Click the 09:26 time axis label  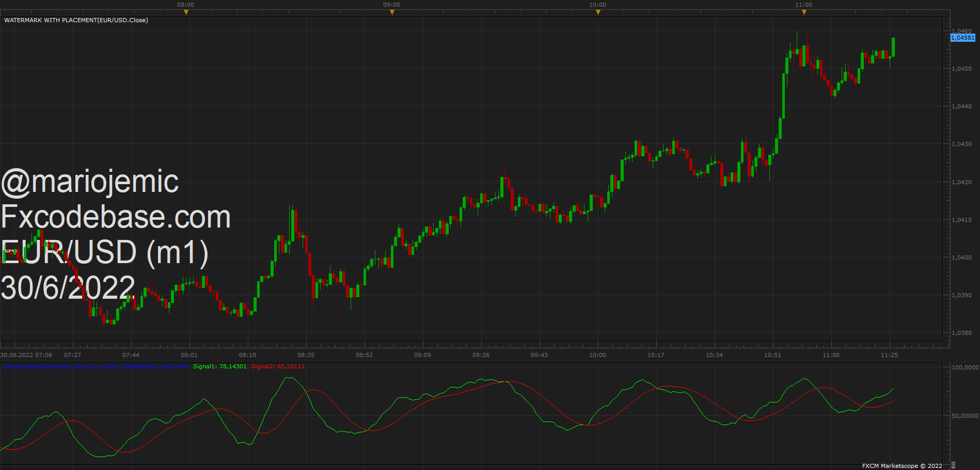481,355
